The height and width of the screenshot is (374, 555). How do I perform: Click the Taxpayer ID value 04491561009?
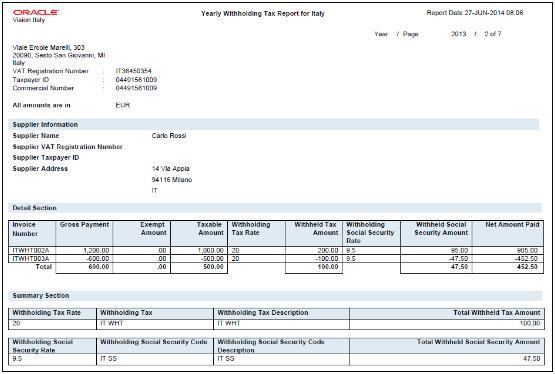coord(136,80)
